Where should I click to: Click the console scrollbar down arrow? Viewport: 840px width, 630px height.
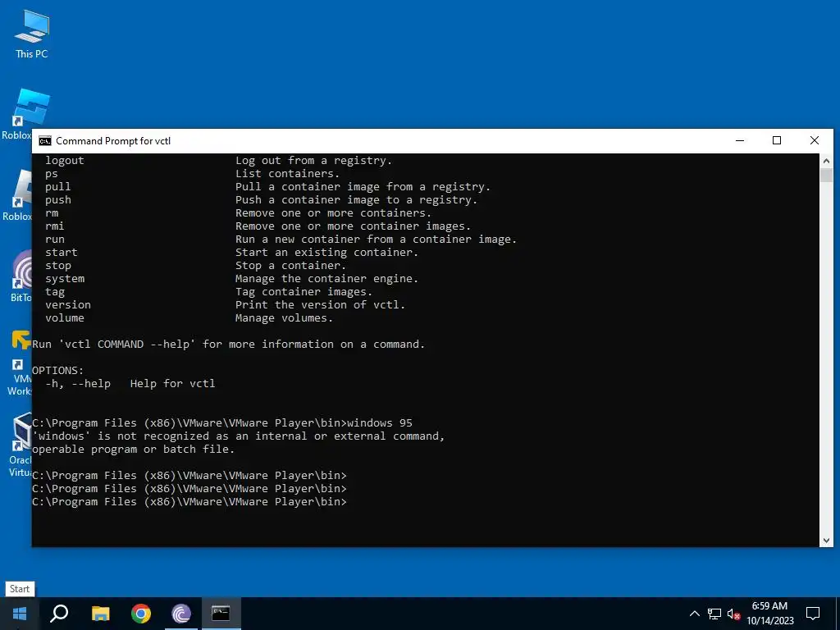[826, 541]
